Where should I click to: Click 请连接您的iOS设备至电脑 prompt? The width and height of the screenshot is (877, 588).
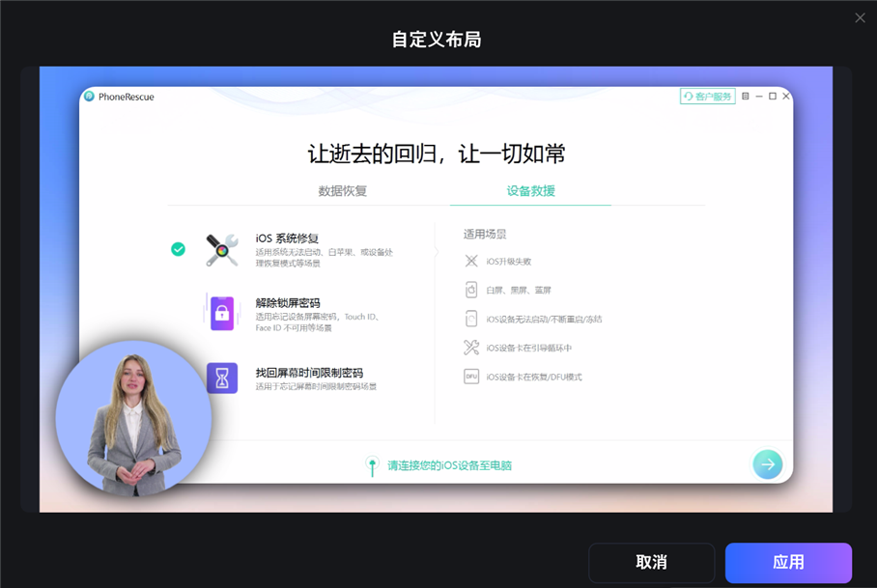(450, 465)
